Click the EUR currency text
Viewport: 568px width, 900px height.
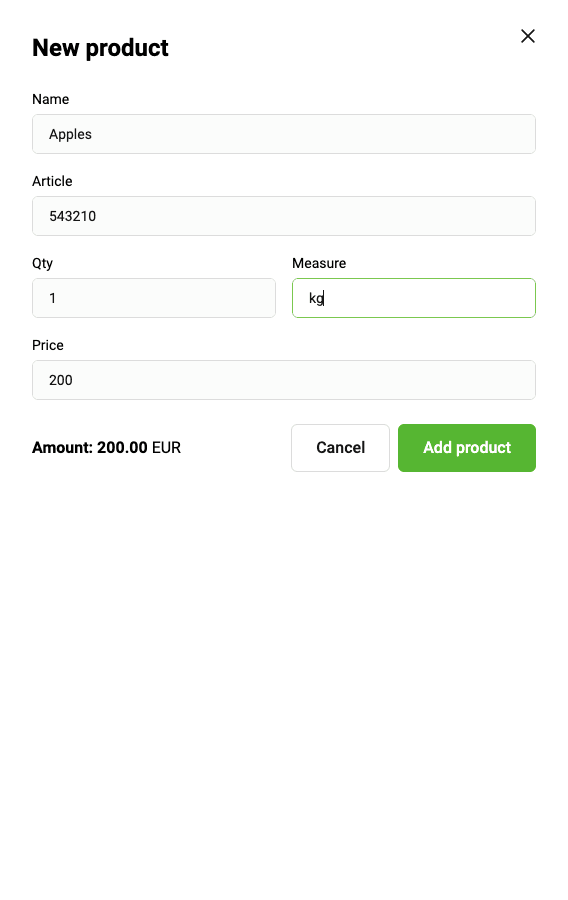point(166,448)
